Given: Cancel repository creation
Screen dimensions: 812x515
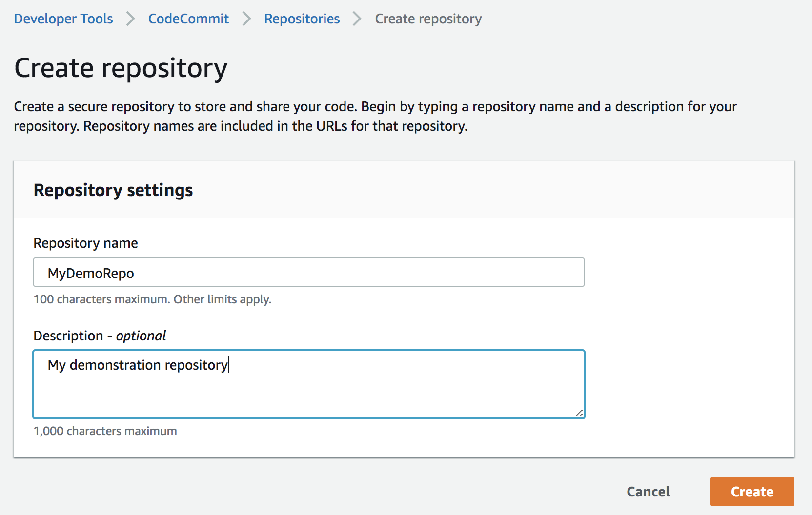Looking at the screenshot, I should pos(648,492).
